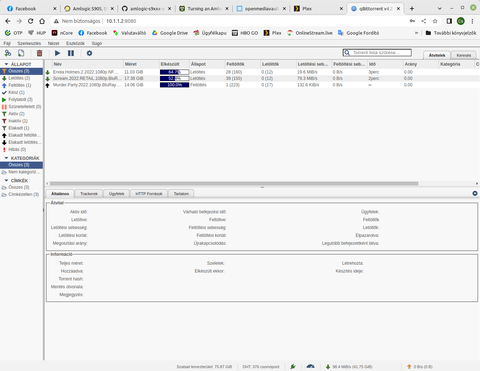
Task: Focus the torrent list filter field
Action: [377, 53]
